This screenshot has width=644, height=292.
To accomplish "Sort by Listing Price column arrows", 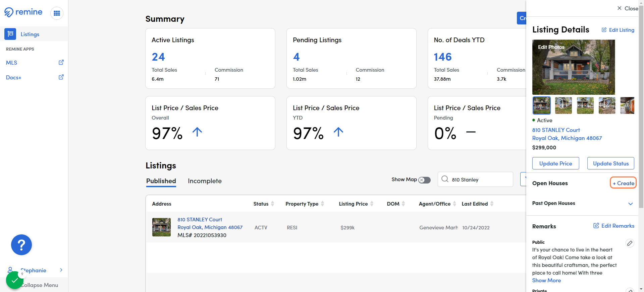I will 372,204.
